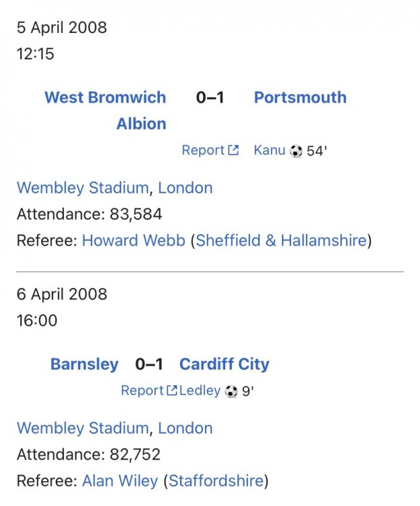
Task: Open referee Howard Webb's link
Action: point(133,241)
